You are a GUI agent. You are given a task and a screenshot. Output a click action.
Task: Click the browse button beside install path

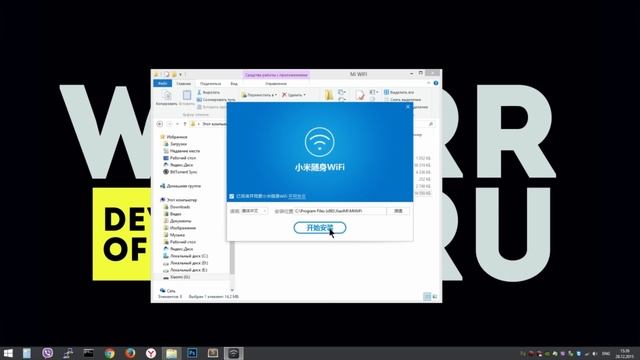point(398,211)
